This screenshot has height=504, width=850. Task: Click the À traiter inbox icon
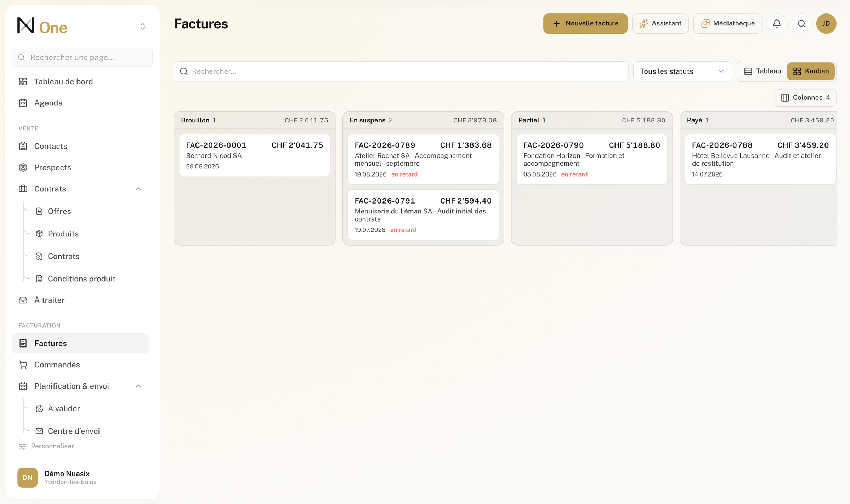[23, 300]
